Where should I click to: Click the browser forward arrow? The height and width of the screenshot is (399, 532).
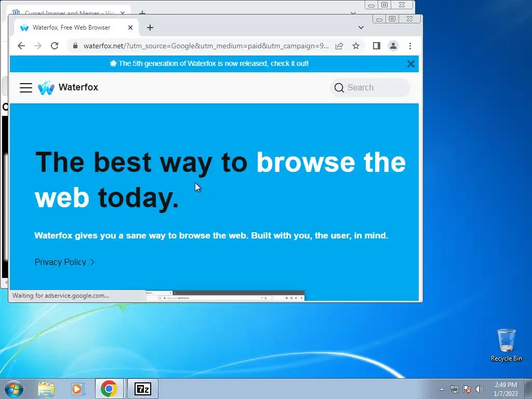38,46
